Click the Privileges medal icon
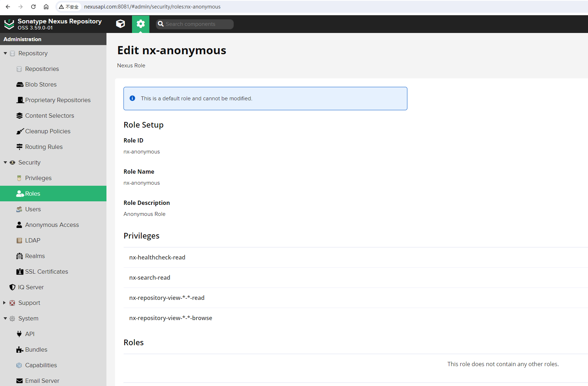 [19, 178]
